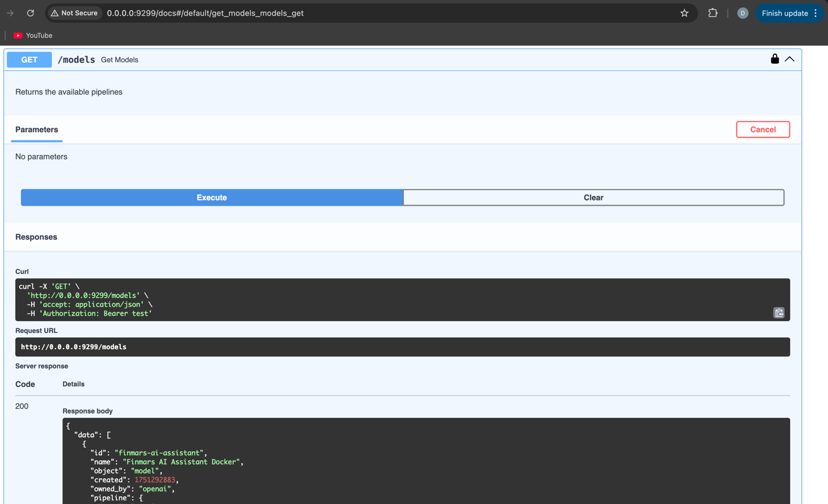This screenshot has width=828, height=504.
Task: Open the Chrome three-dot menu
Action: click(816, 13)
